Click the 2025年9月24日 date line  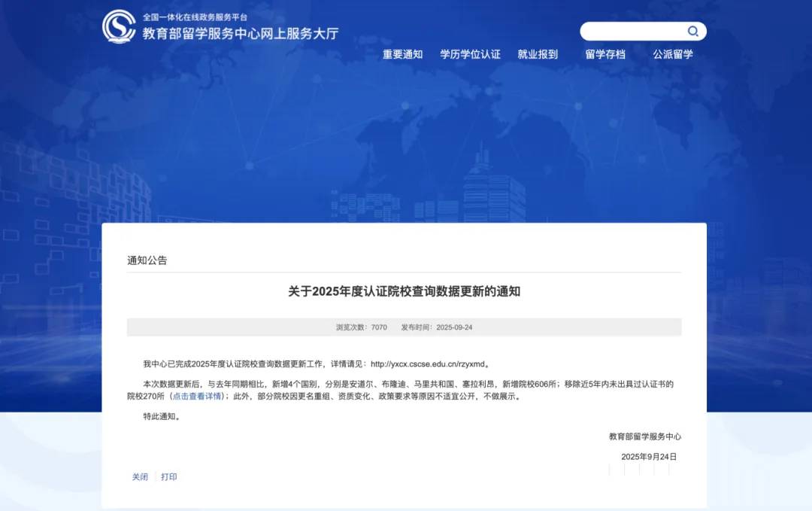[x=649, y=456]
